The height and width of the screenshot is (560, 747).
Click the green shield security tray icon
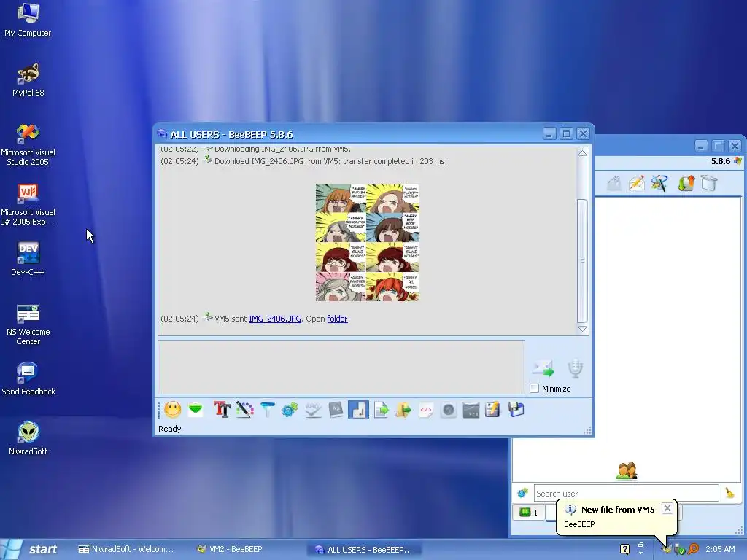(x=680, y=550)
